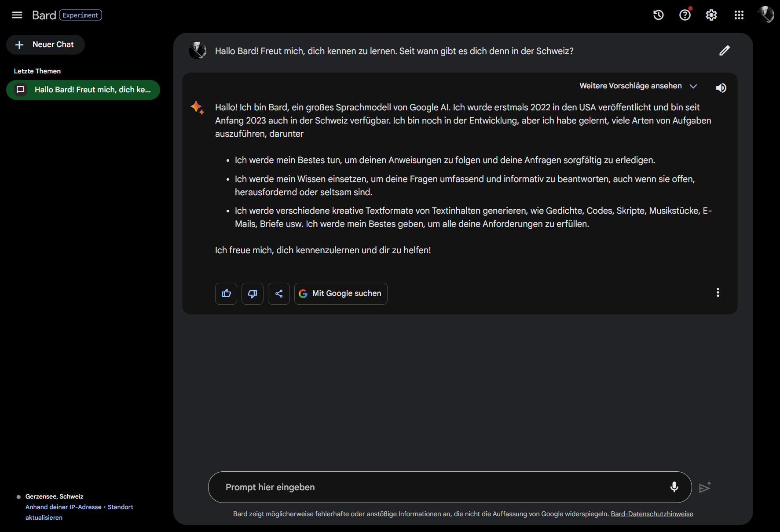Image resolution: width=780 pixels, height=532 pixels.
Task: Click the Bard logo text
Action: (x=44, y=15)
